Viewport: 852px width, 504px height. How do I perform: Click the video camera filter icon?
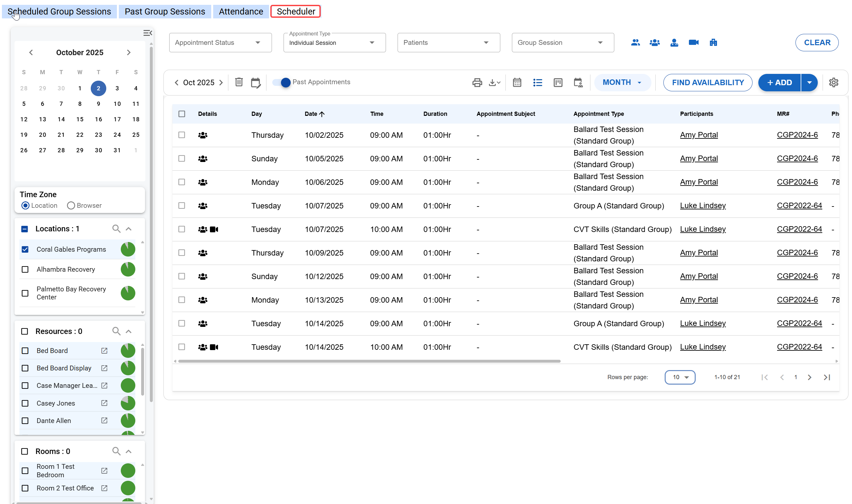coord(693,43)
